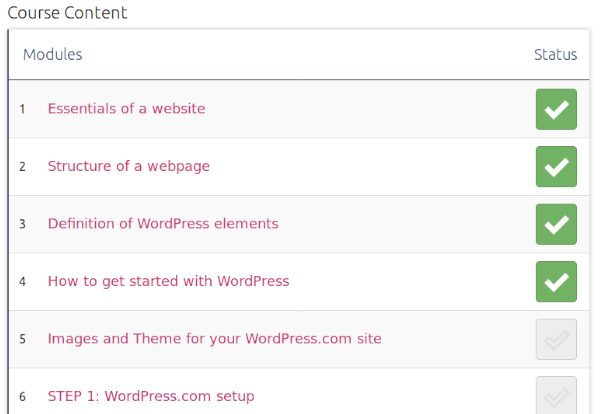Open the Essentials of a website module
Screen dimensions: 600x414
tap(126, 108)
